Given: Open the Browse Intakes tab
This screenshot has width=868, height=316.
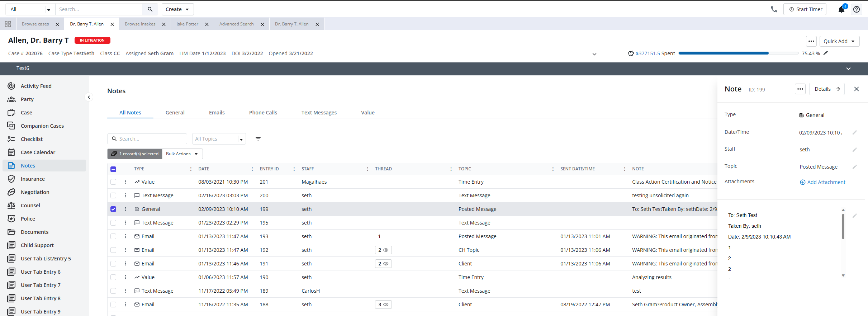Looking at the screenshot, I should [140, 24].
